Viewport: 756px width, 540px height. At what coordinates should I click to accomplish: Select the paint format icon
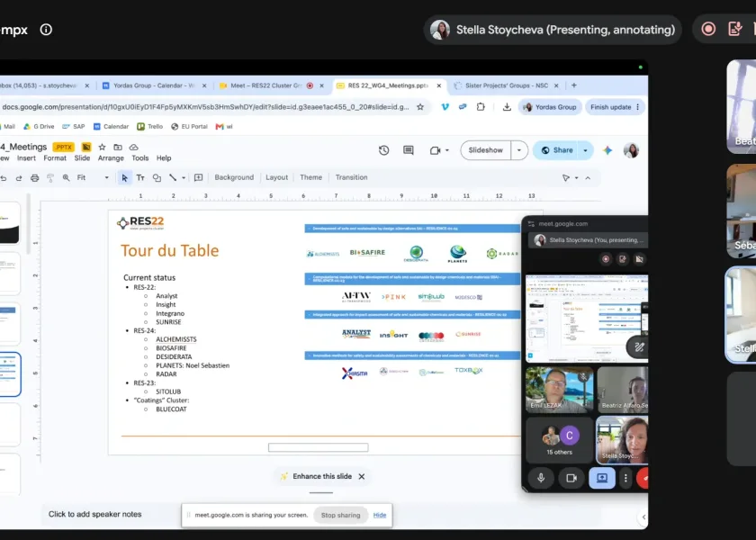[x=50, y=178]
